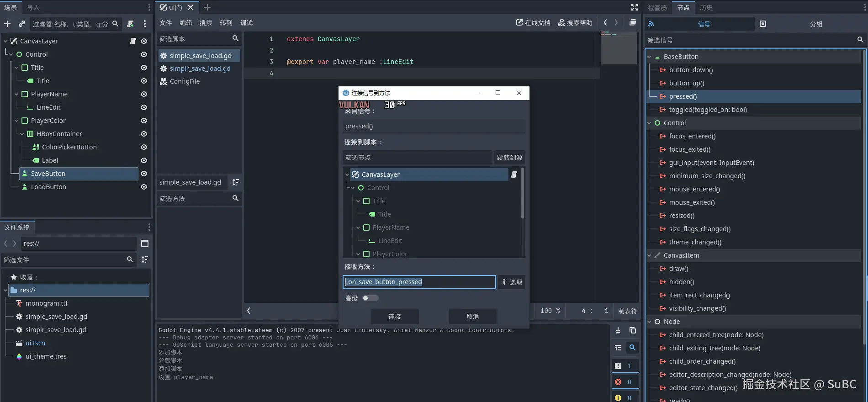
Task: Click the 取消 (Cancel) button
Action: (472, 317)
